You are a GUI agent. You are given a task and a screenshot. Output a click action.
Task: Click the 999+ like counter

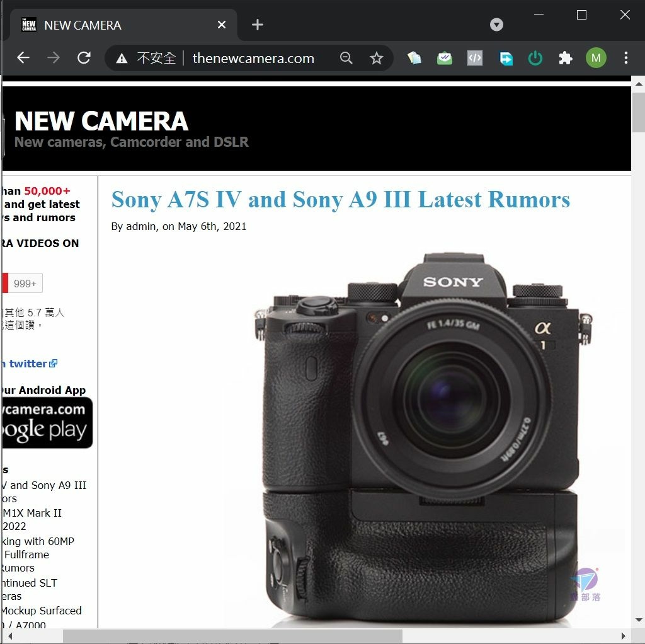[x=25, y=283]
